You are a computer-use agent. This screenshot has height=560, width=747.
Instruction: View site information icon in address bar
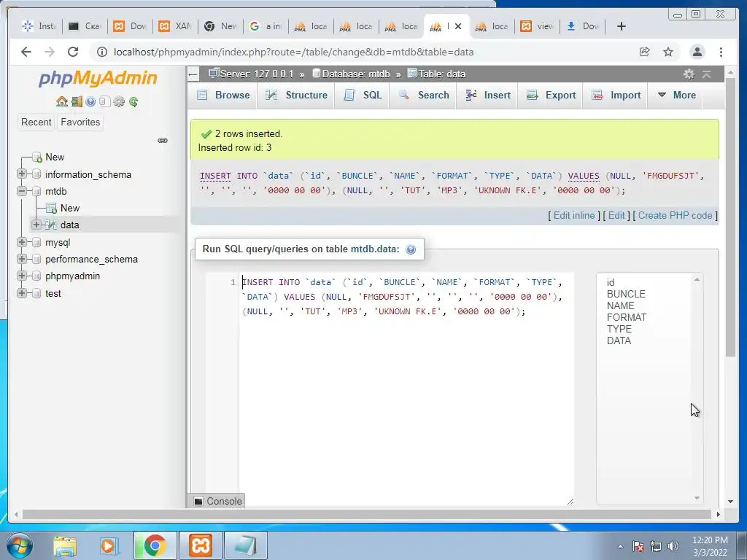point(101,52)
